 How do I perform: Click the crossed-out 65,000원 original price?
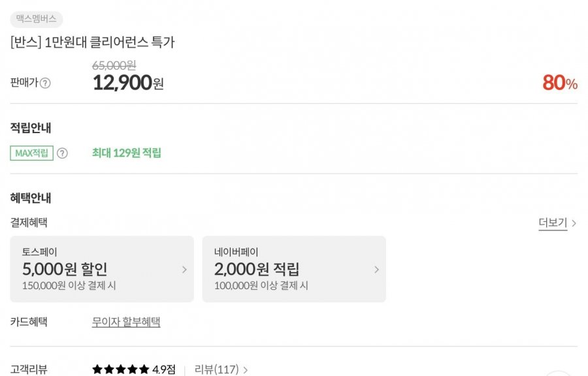coord(114,65)
